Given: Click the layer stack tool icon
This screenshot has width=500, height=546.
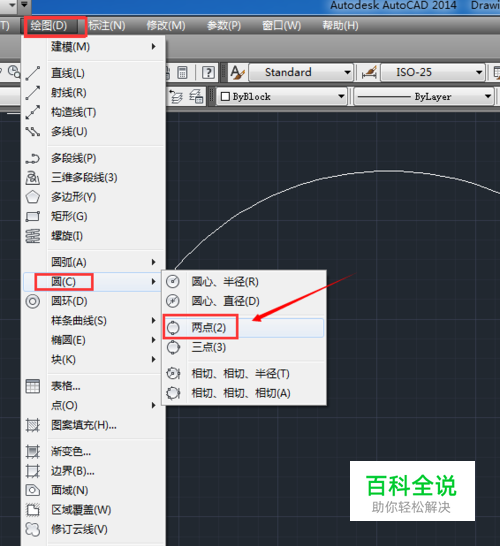Looking at the screenshot, I should [x=175, y=96].
